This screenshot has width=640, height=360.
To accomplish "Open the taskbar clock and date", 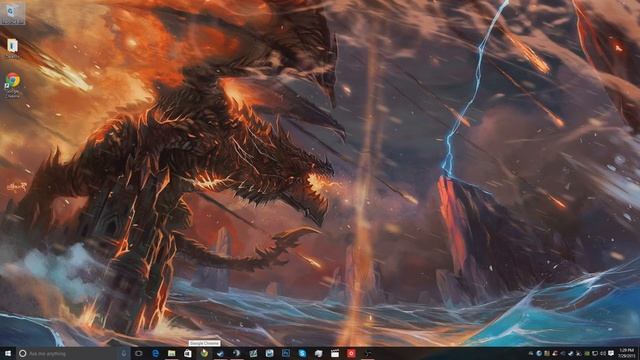I will (627, 353).
